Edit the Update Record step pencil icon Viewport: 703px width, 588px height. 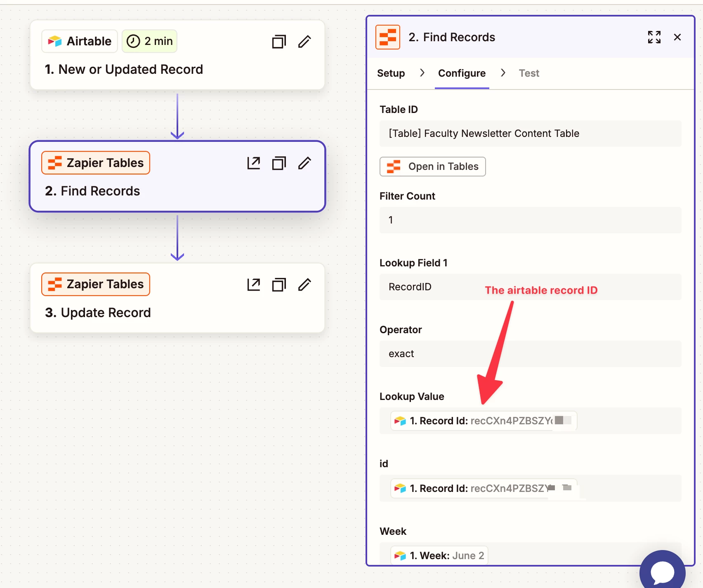click(x=304, y=285)
